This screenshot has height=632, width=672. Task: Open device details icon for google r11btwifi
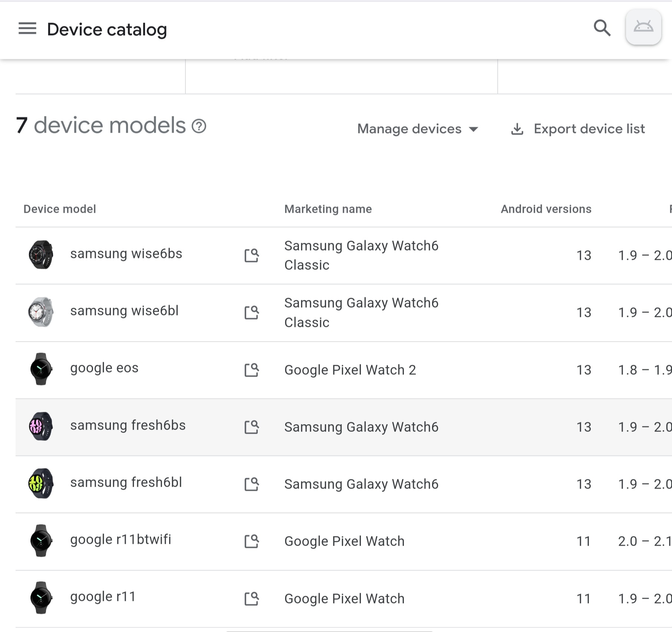pyautogui.click(x=252, y=541)
